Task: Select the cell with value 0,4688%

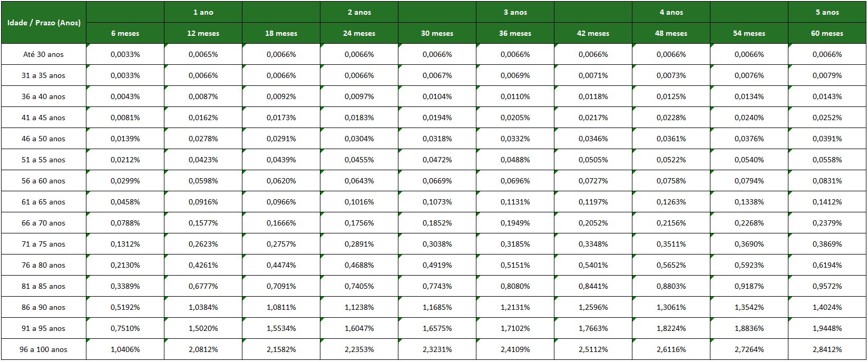Action: 359,265
